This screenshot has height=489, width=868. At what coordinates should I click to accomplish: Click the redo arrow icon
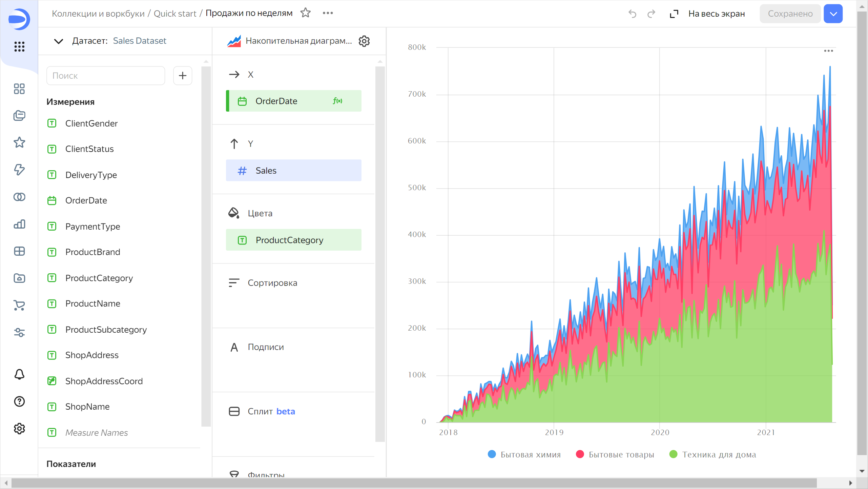click(x=651, y=14)
